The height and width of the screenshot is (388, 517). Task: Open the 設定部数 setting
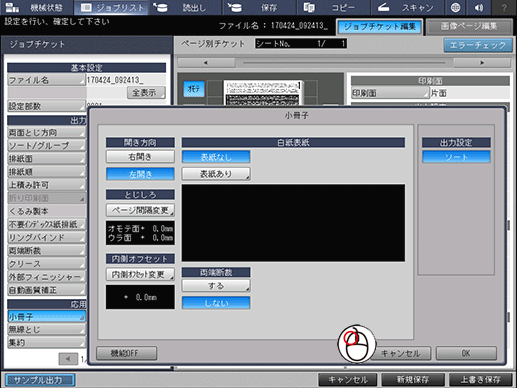click(46, 106)
